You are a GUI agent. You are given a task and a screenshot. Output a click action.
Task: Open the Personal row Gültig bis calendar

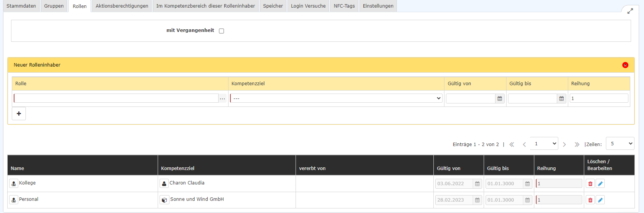pyautogui.click(x=527, y=200)
